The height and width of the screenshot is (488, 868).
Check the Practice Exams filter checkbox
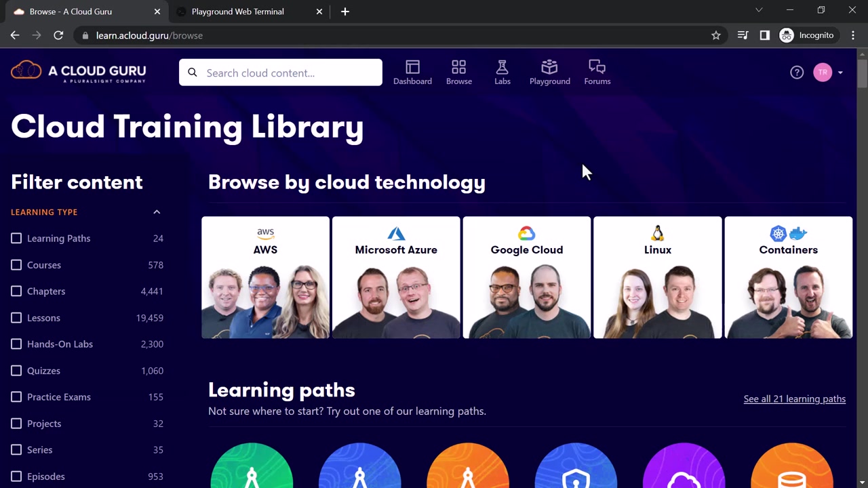pyautogui.click(x=16, y=397)
